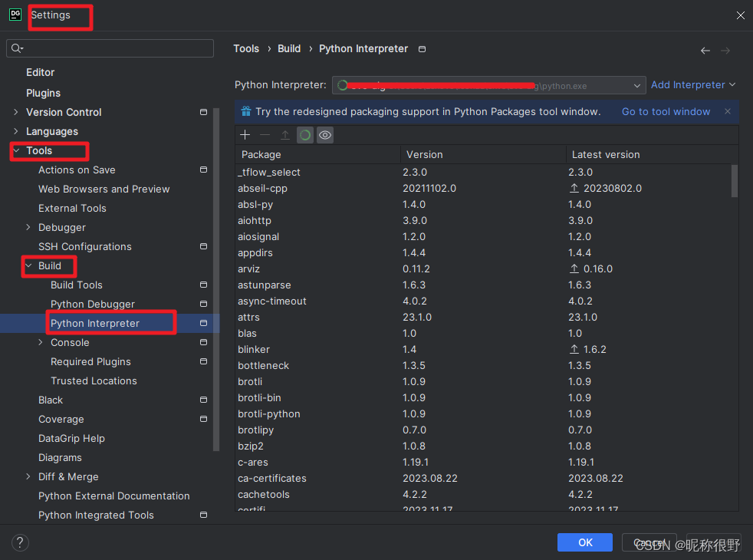Select the cachetools package row
The image size is (753, 560).
[x=483, y=495]
